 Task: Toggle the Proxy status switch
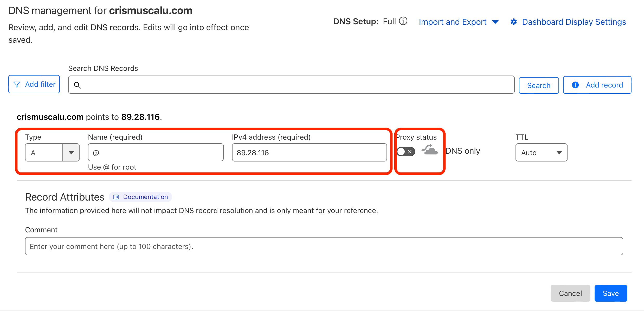(406, 152)
